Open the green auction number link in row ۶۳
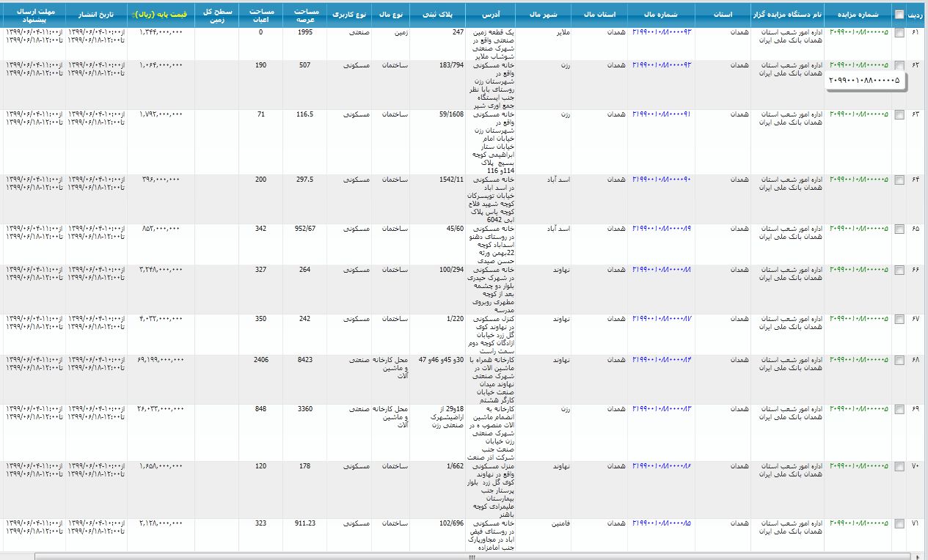The image size is (928, 560). (858, 114)
